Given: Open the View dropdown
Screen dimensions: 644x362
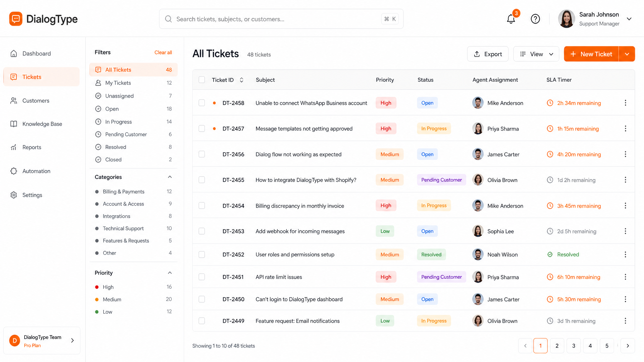Looking at the screenshot, I should tap(536, 54).
